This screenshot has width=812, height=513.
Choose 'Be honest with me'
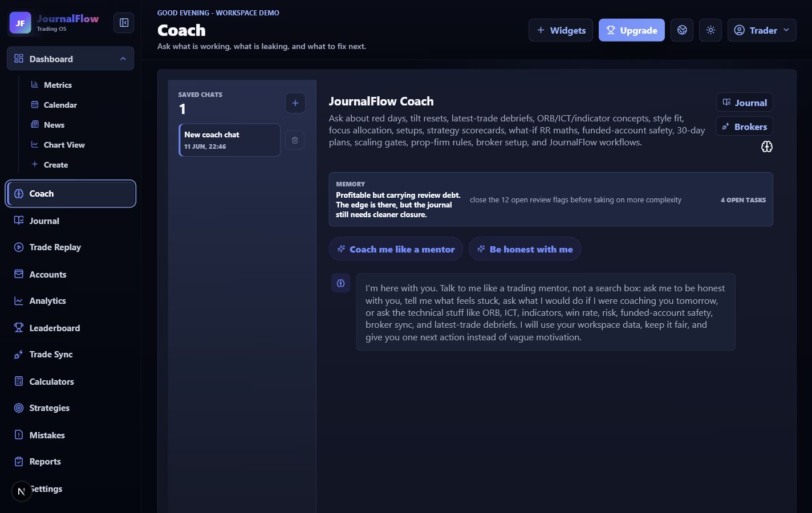525,249
